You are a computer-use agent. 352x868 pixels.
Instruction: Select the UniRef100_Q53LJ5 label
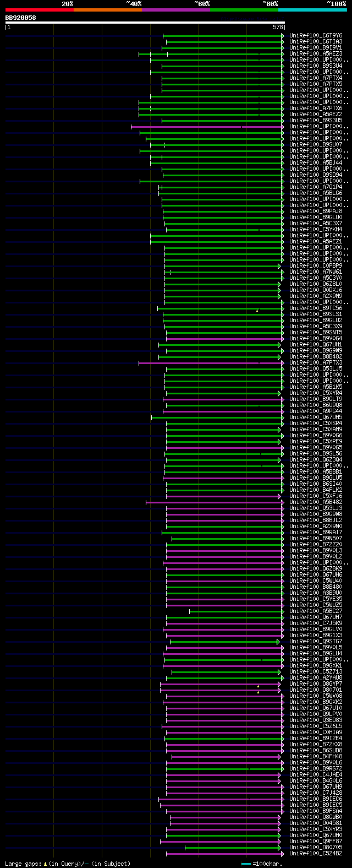pyautogui.click(x=316, y=369)
